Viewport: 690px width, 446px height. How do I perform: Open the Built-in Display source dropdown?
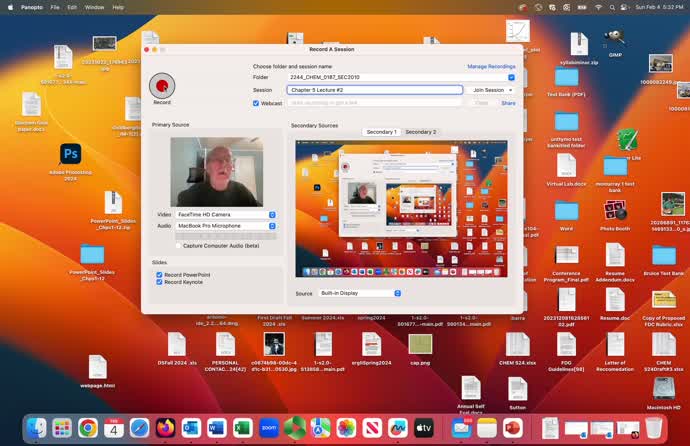(360, 293)
